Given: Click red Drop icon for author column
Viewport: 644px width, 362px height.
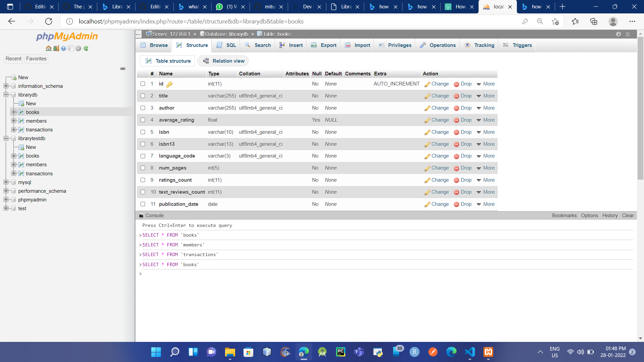Looking at the screenshot, I should (x=456, y=108).
